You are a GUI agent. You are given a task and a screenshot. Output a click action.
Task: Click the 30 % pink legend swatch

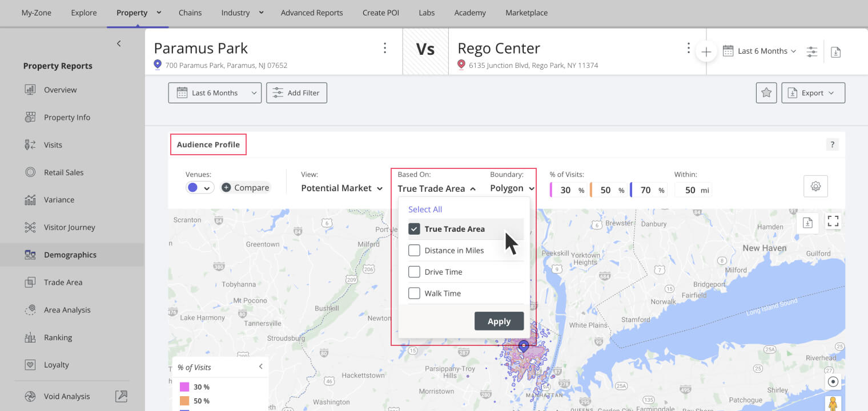(184, 387)
